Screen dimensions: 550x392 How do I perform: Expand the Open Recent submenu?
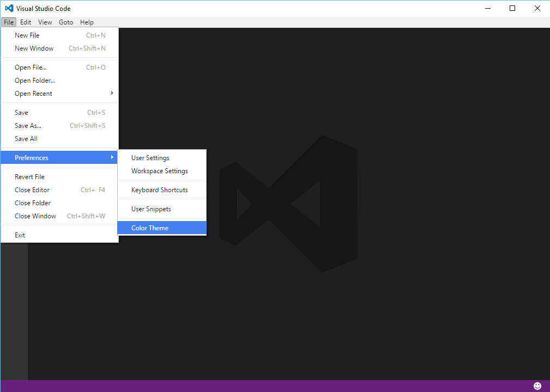point(59,94)
